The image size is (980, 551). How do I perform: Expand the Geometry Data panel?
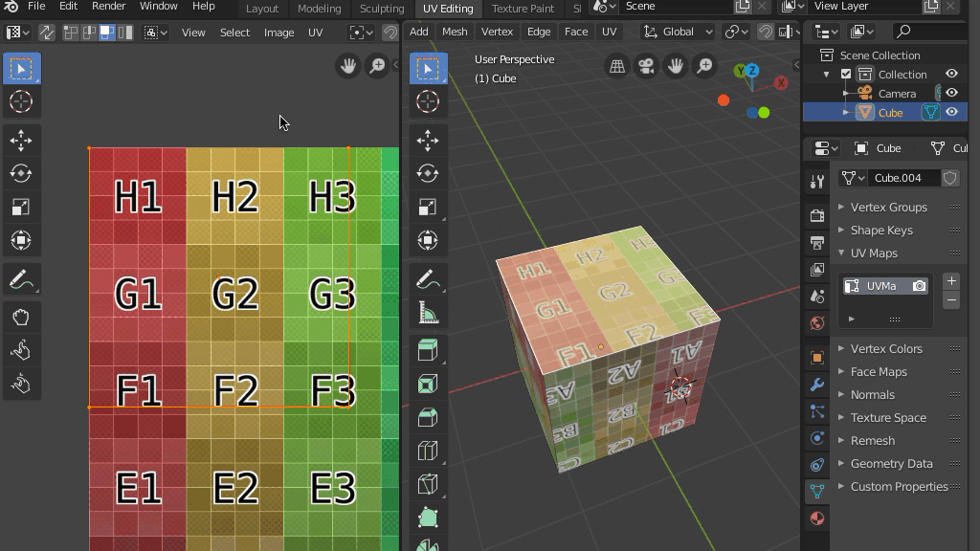tap(891, 463)
